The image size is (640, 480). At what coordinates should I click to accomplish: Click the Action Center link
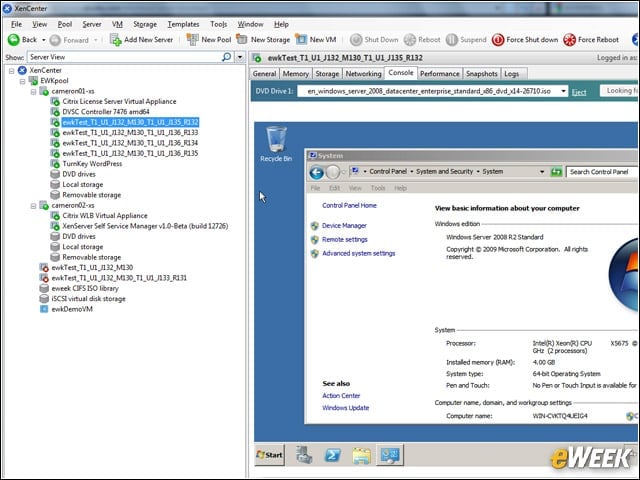tap(341, 395)
